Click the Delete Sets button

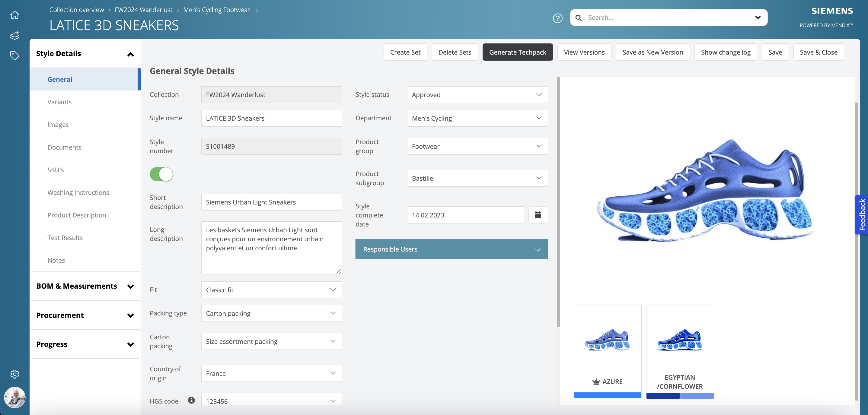(x=455, y=52)
